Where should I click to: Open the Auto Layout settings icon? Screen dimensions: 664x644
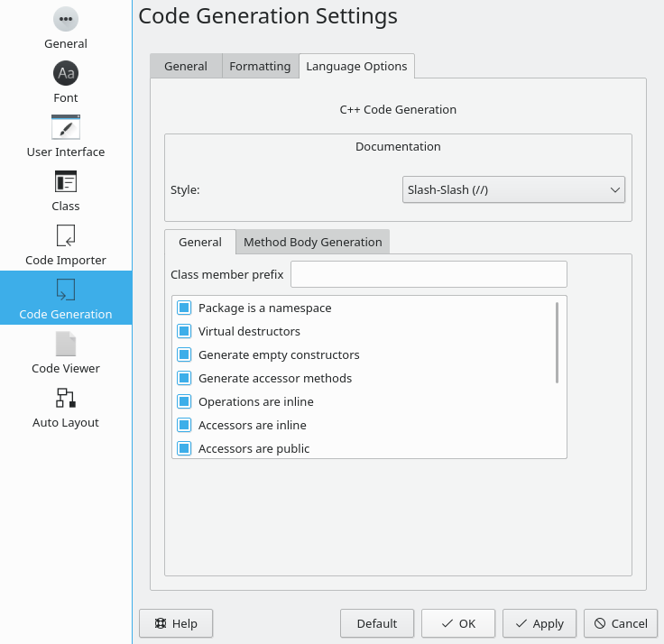pos(66,398)
